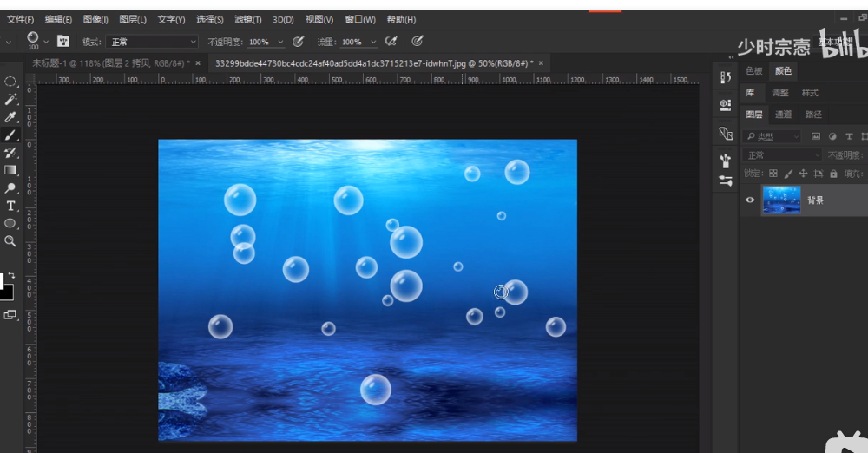This screenshot has width=868, height=453.
Task: Hide the 背景 layer with eye icon
Action: click(x=751, y=200)
